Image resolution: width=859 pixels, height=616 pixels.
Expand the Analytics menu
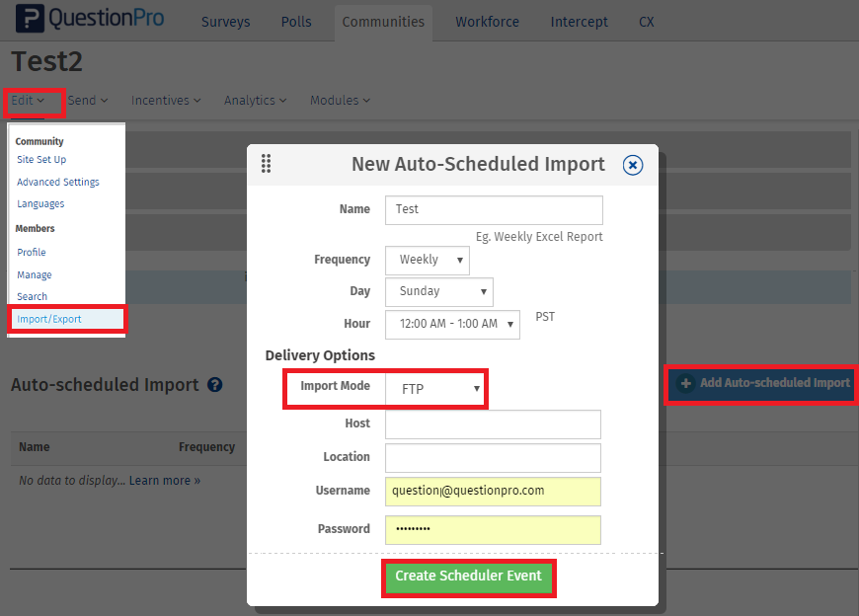point(254,100)
